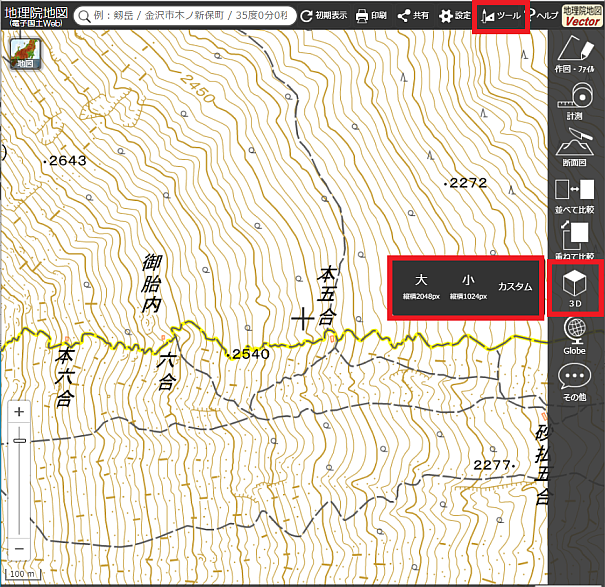Click the place search input field
The image size is (605, 587).
190,17
